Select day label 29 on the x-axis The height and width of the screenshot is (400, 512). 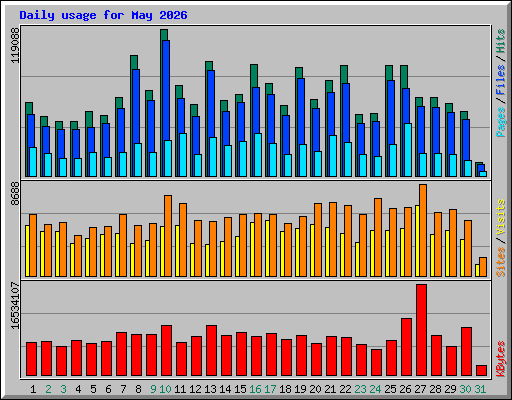(450, 389)
